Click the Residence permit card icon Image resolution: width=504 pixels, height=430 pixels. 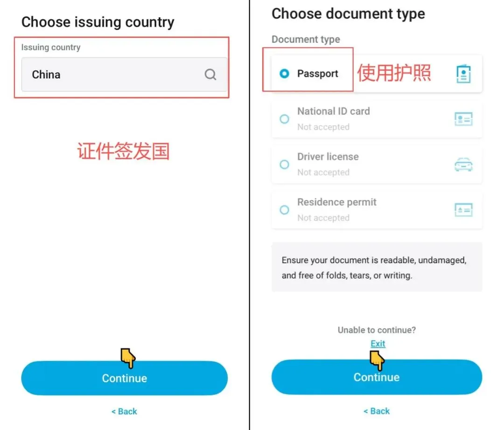(463, 210)
